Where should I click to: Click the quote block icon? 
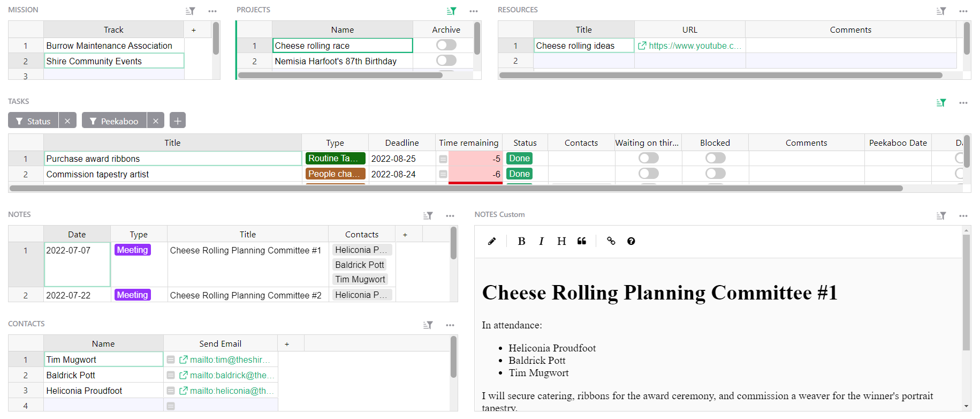582,241
